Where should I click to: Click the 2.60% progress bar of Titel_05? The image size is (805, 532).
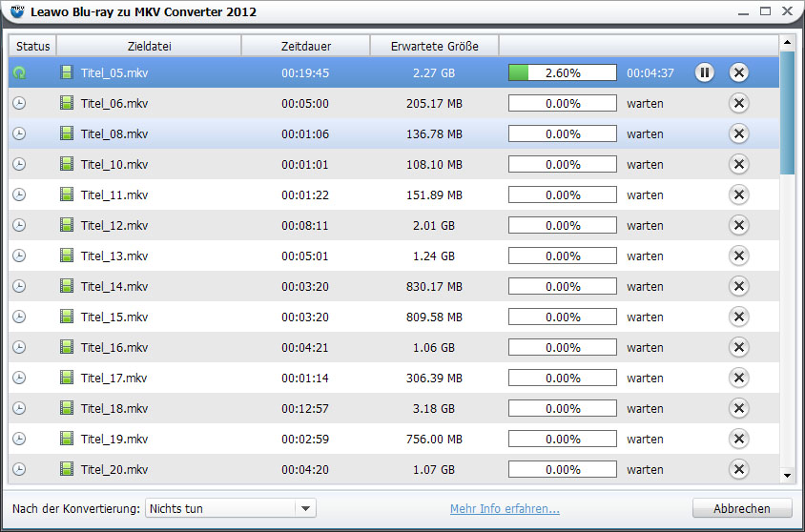tap(562, 72)
